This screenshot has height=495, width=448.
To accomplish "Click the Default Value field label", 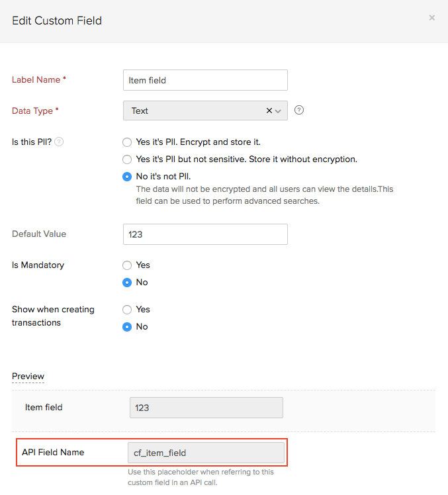I will (39, 234).
